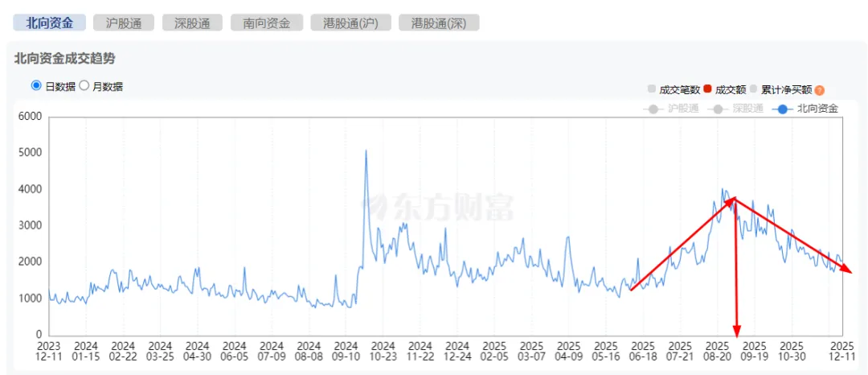The height and width of the screenshot is (375, 868).
Task: Select the 月数据 radio button
Action: pyautogui.click(x=84, y=85)
